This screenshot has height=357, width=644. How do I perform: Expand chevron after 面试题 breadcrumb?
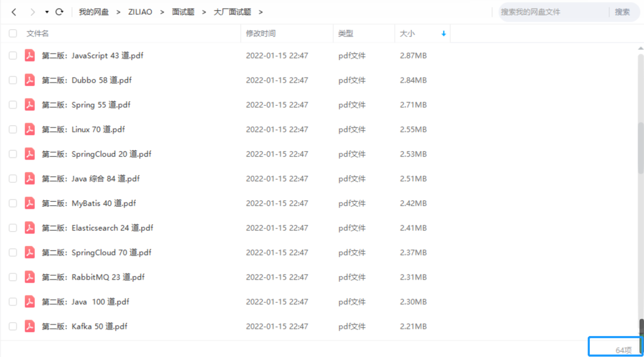pos(204,12)
